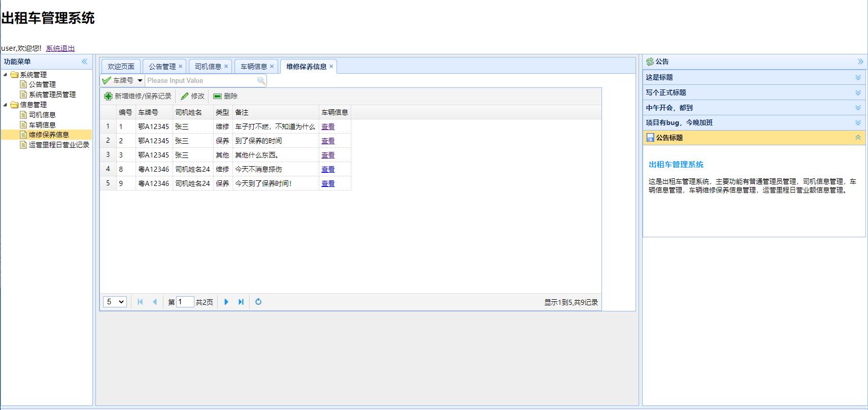Image resolution: width=868 pixels, height=410 pixels.
Task: Click 查看 link for record 编号 2
Action: [328, 141]
